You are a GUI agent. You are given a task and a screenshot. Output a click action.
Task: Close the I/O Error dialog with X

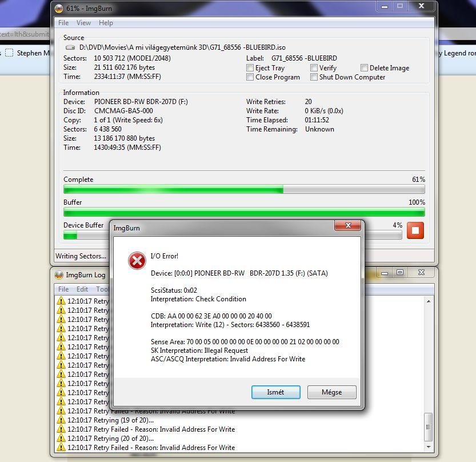[348, 225]
